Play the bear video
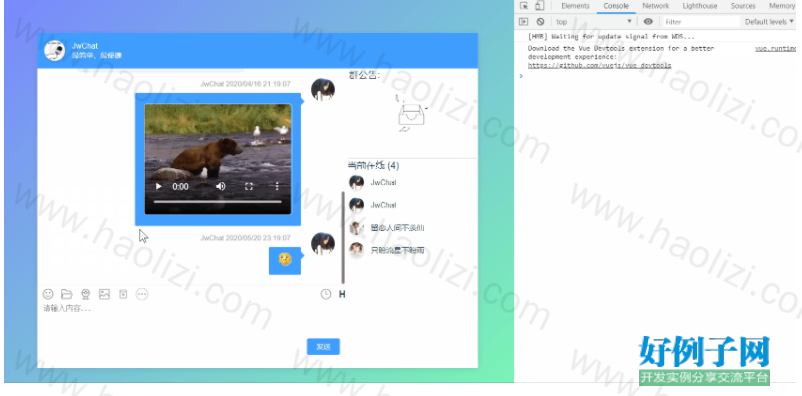The height and width of the screenshot is (396, 802). [159, 187]
